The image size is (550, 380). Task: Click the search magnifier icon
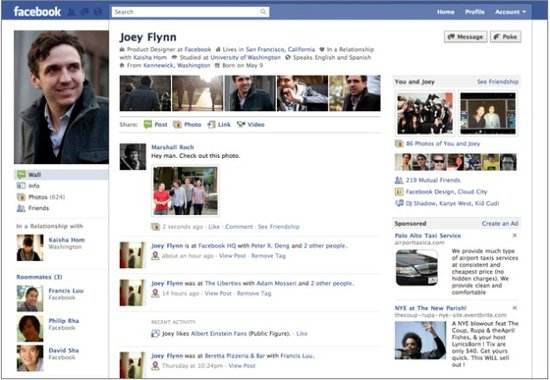(x=263, y=12)
